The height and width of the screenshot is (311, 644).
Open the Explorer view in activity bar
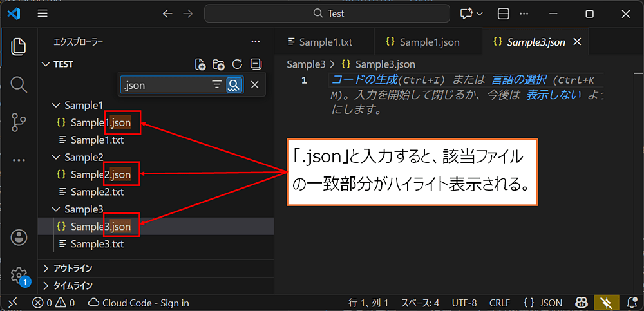19,46
